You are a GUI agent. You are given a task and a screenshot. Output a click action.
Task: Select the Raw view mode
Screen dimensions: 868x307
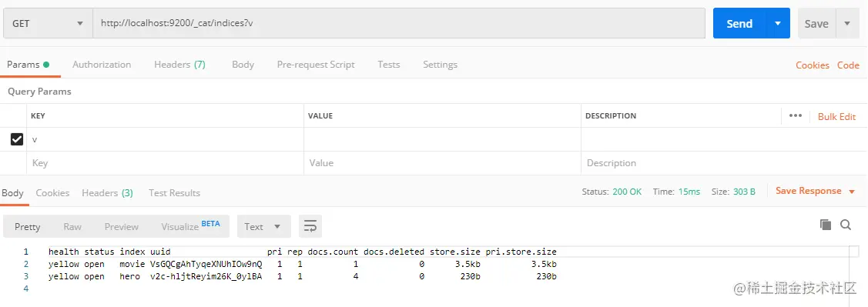click(72, 227)
